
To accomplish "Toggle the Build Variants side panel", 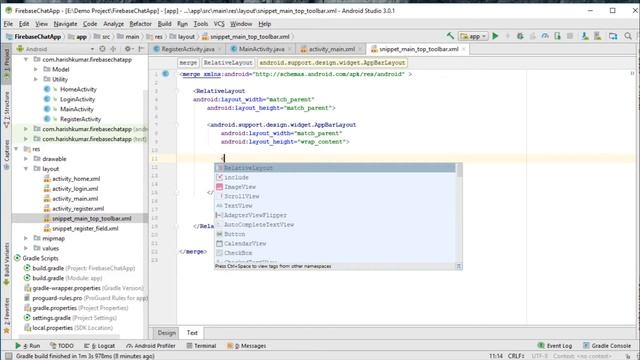I will (7, 263).
